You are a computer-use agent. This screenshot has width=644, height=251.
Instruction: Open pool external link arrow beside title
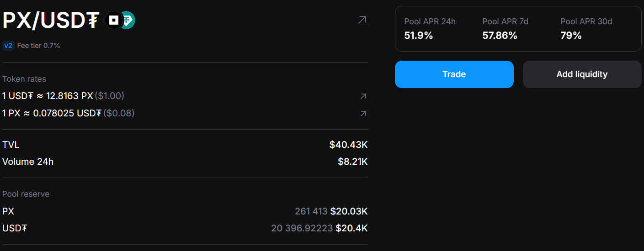pyautogui.click(x=362, y=20)
